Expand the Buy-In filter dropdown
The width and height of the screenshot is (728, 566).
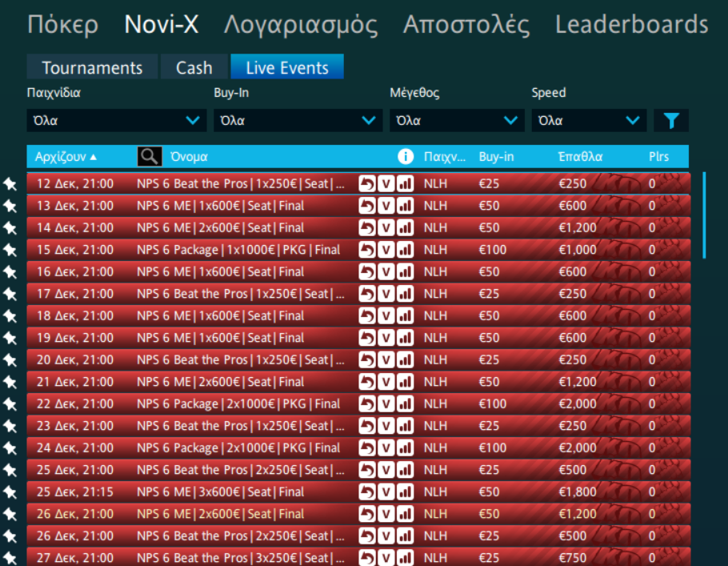[x=297, y=121]
